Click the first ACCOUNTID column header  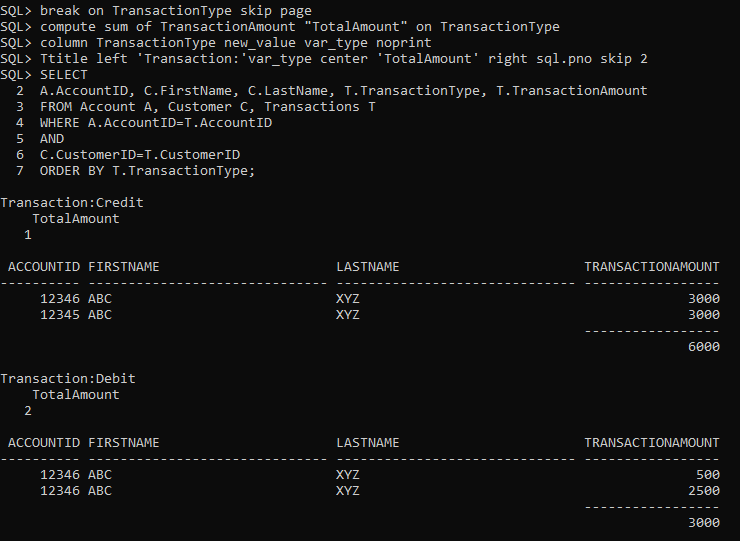point(44,267)
